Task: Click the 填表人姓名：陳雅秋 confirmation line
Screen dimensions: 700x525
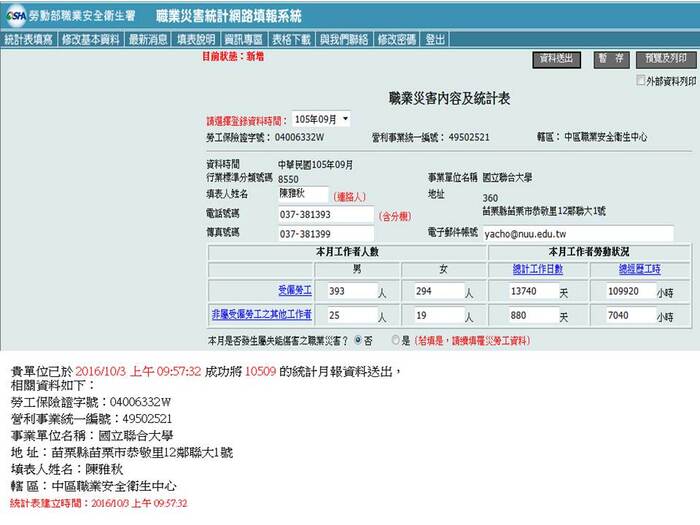Action: tap(67, 469)
